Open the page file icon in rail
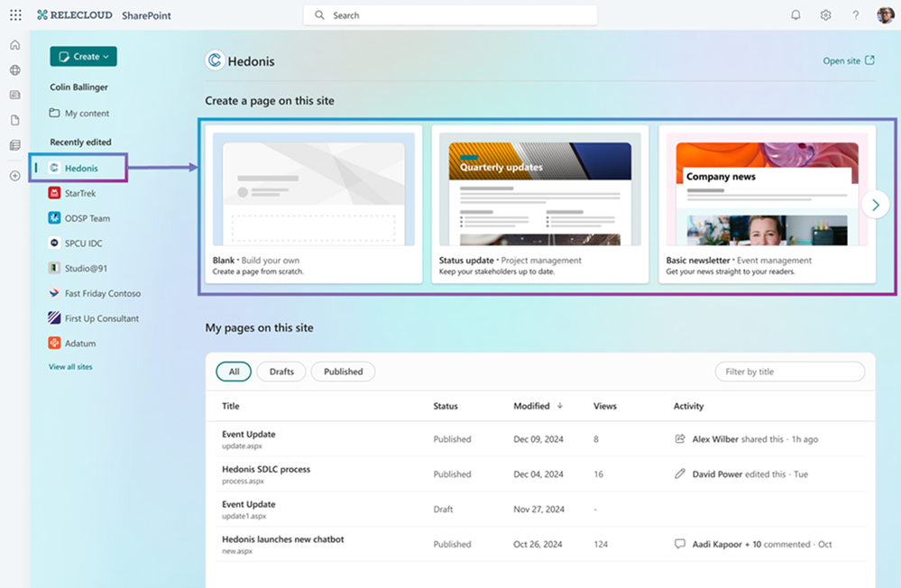 coord(15,120)
